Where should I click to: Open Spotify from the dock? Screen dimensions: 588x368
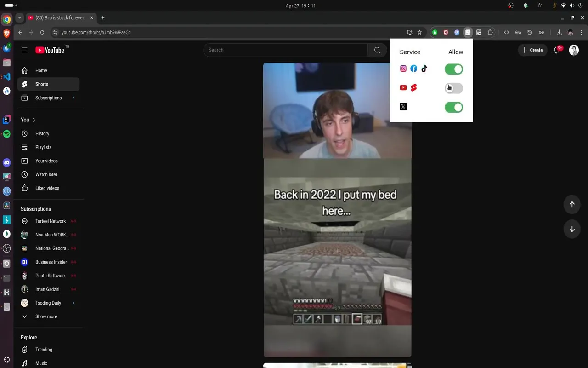coord(6,134)
